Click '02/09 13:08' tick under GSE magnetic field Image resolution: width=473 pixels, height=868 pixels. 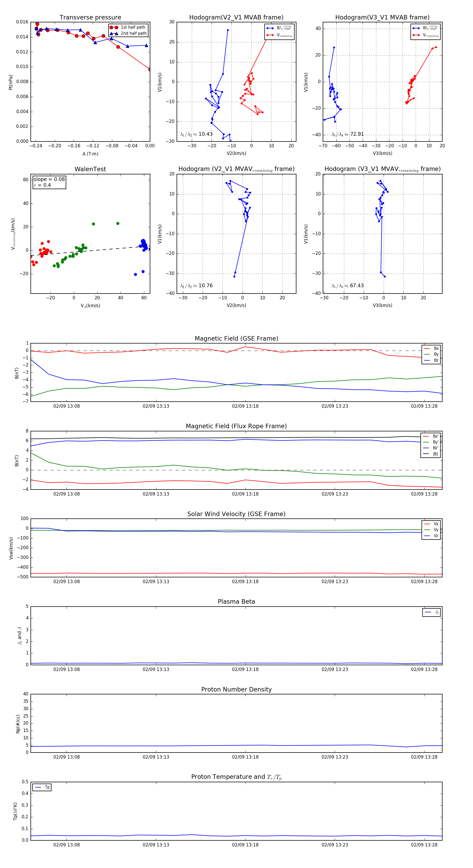[67, 406]
